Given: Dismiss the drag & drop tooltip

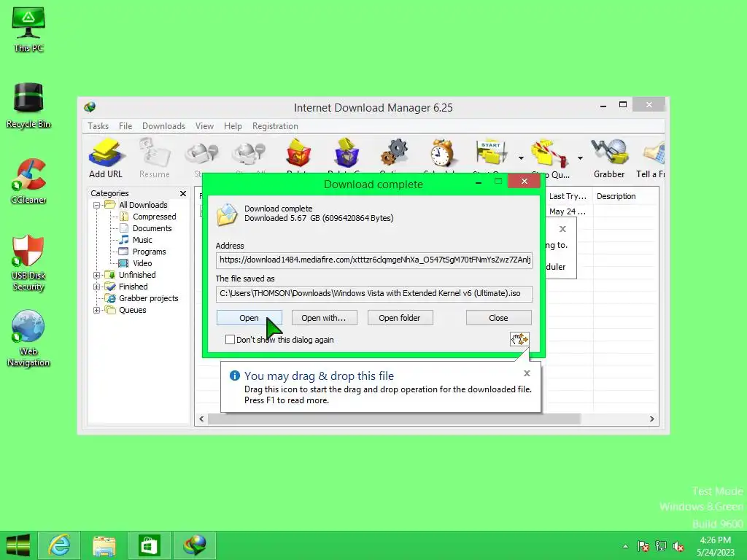Looking at the screenshot, I should click(527, 373).
